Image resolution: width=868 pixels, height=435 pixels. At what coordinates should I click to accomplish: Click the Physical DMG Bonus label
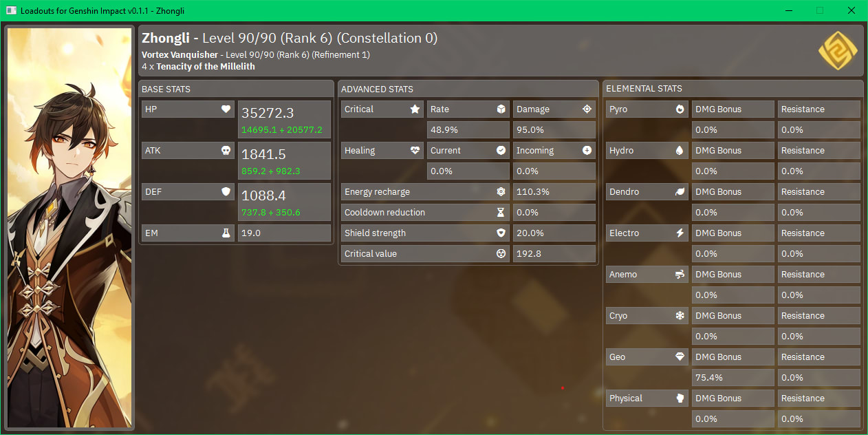pyautogui.click(x=733, y=399)
